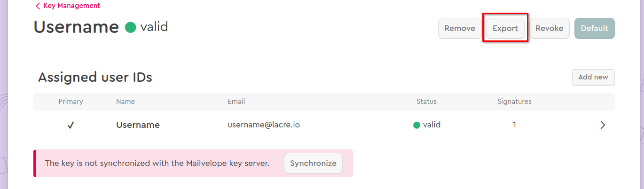Click the signatures count in Username row

click(x=515, y=125)
